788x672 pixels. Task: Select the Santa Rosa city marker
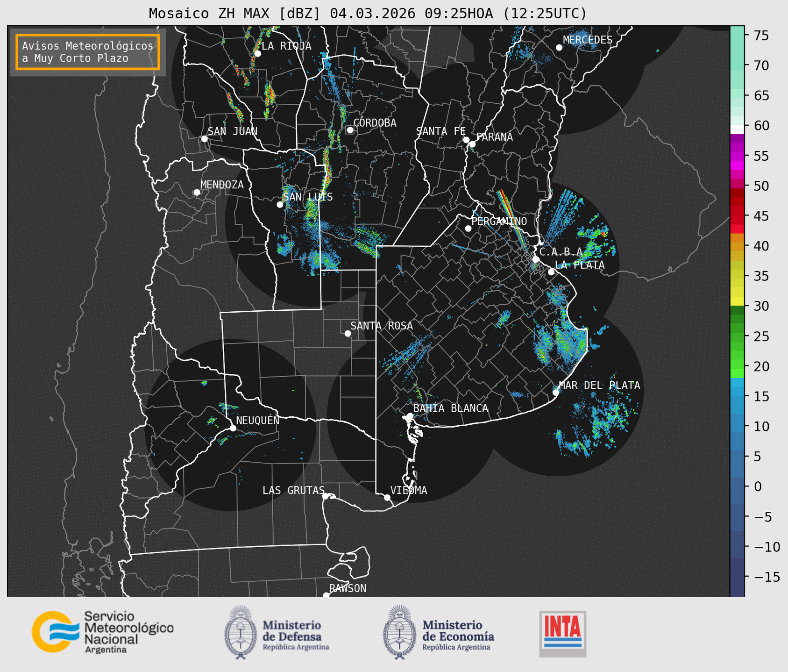(348, 333)
